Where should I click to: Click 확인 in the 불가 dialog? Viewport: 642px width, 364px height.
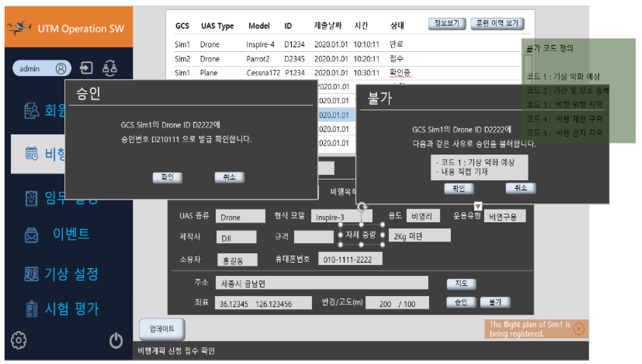[x=459, y=188]
